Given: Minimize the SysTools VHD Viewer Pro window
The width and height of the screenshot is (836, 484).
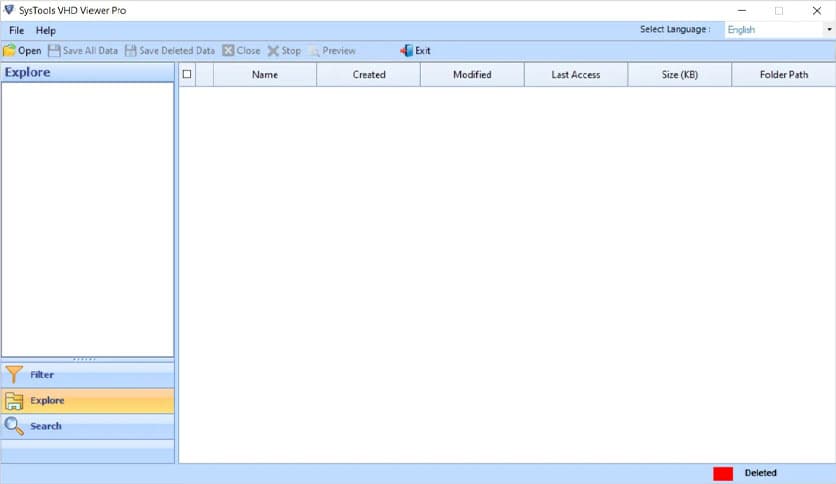Looking at the screenshot, I should tap(742, 10).
